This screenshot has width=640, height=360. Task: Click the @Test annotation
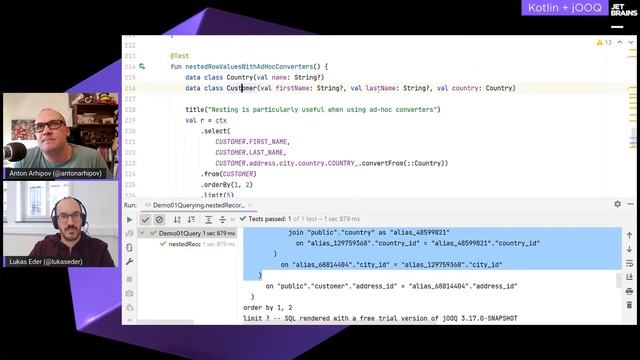point(180,56)
